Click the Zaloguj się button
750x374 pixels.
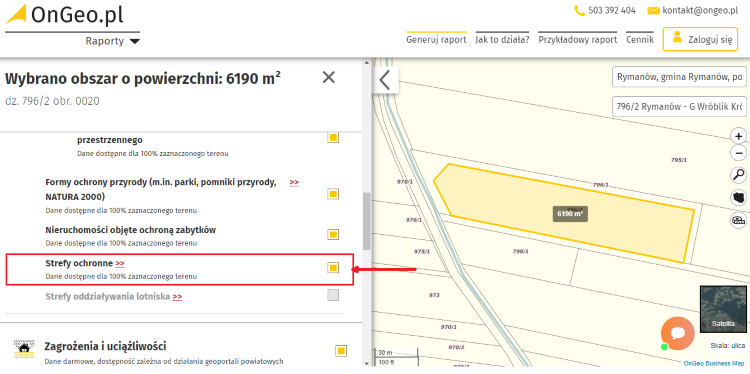point(700,39)
